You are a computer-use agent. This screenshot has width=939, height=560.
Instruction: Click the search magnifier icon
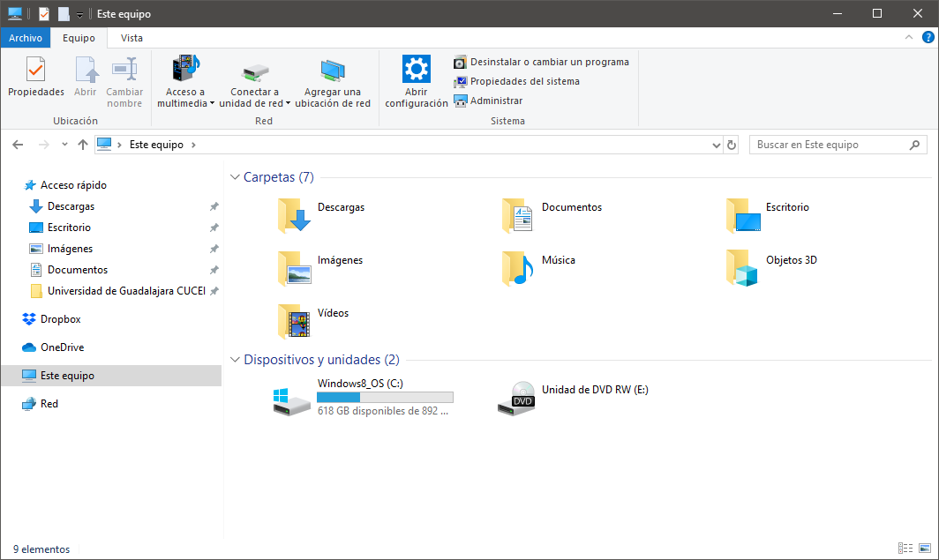(x=914, y=145)
